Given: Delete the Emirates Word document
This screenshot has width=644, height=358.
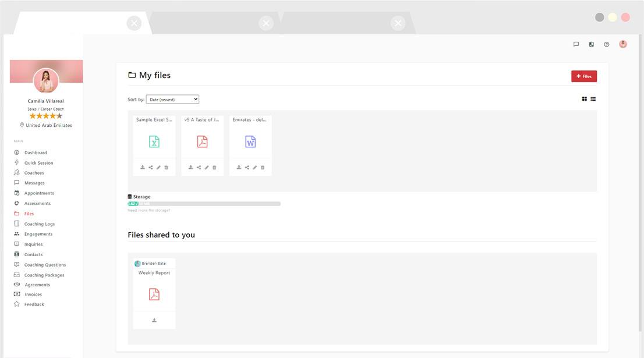Looking at the screenshot, I should [263, 168].
